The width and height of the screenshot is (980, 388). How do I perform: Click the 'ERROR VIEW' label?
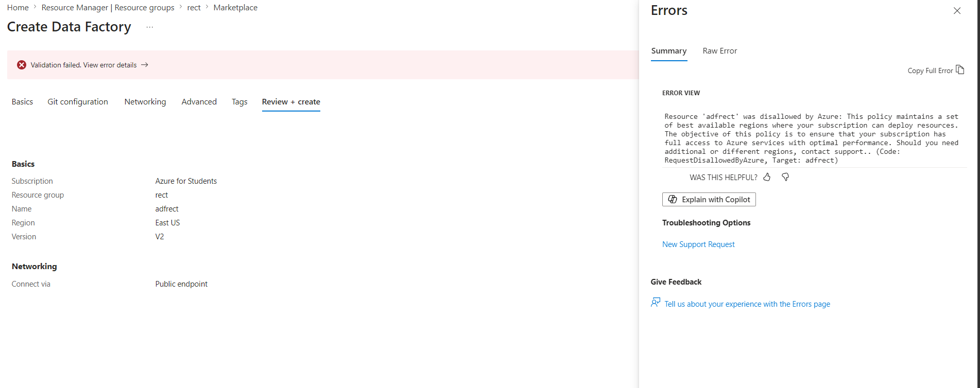tap(681, 93)
